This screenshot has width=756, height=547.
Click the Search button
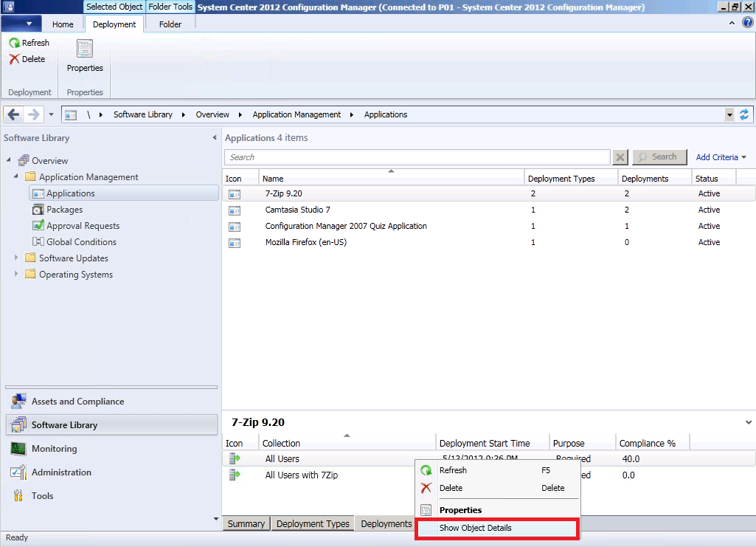click(659, 156)
